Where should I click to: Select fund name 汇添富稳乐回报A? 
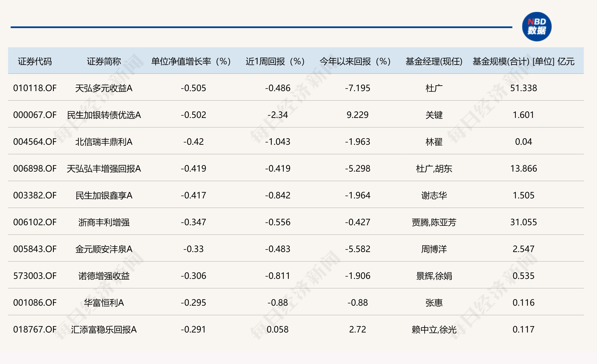pyautogui.click(x=104, y=330)
